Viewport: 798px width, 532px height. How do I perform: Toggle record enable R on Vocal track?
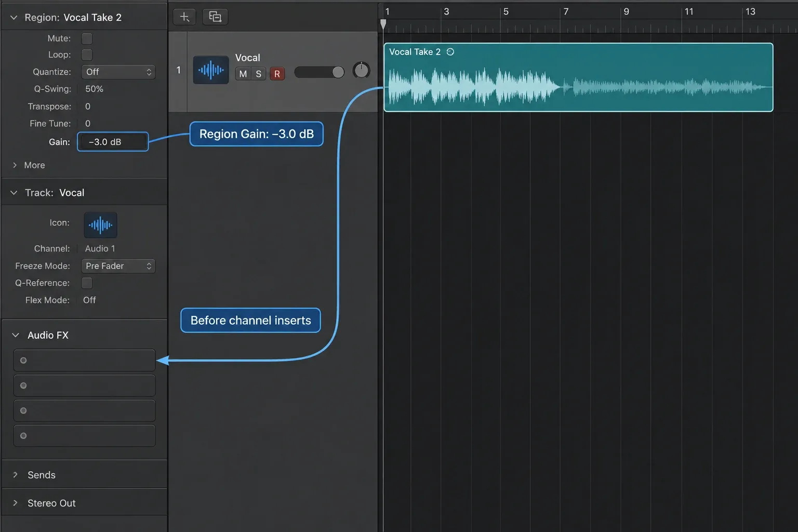point(277,74)
